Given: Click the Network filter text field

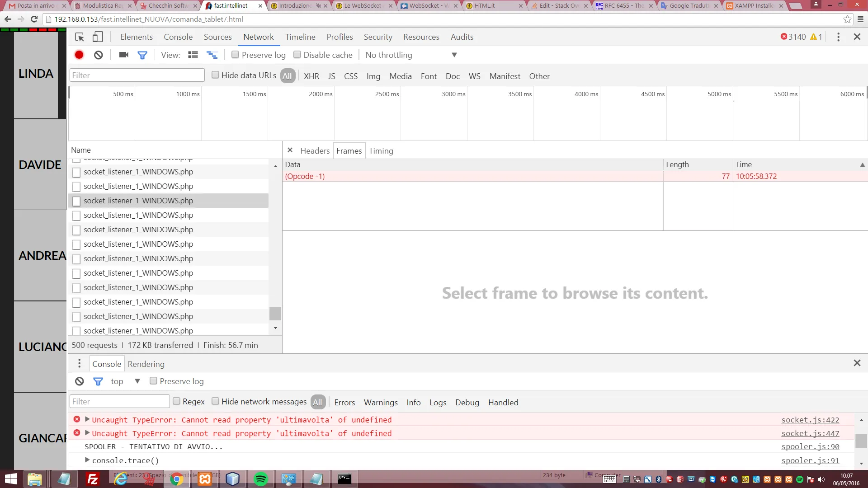Looking at the screenshot, I should [137, 75].
